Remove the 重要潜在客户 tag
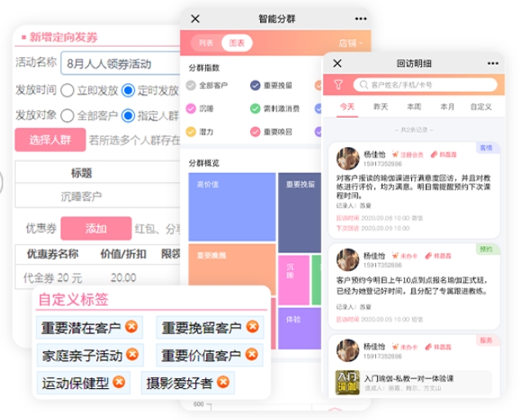The width and height of the screenshot is (529, 420). pos(132,328)
